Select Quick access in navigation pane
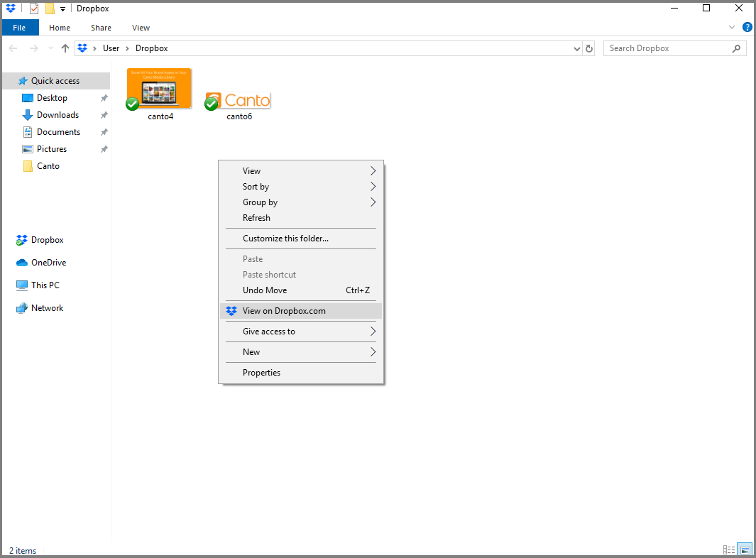The height and width of the screenshot is (558, 756). 56,80
